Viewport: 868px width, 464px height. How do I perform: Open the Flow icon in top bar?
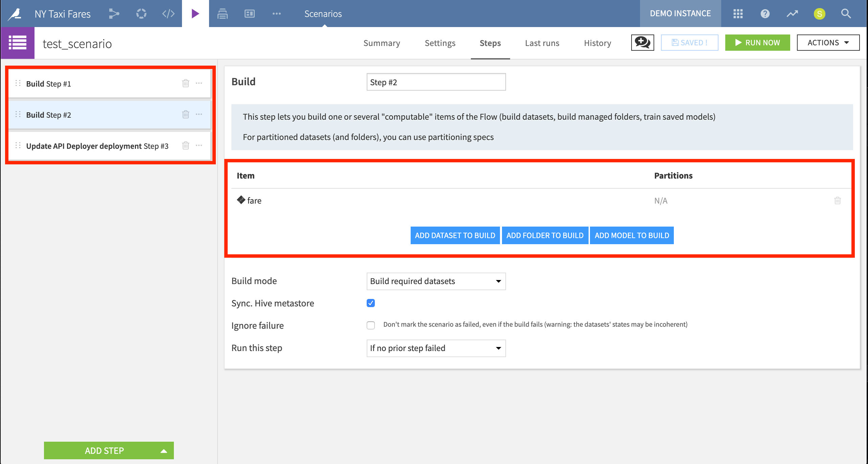click(x=114, y=14)
